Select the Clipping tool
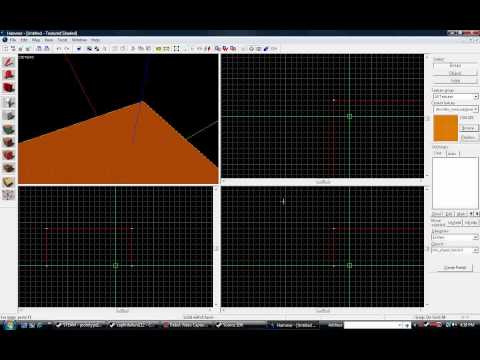Image resolution: width=480 pixels, height=360 pixels. pyautogui.click(x=9, y=182)
